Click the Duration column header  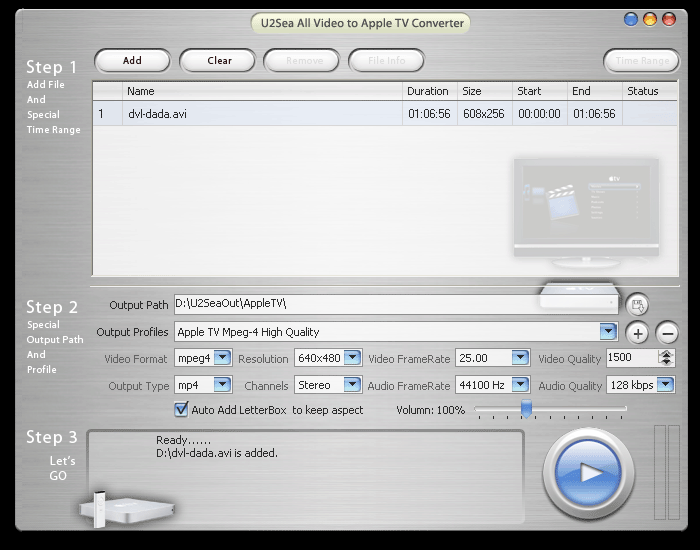(x=429, y=91)
